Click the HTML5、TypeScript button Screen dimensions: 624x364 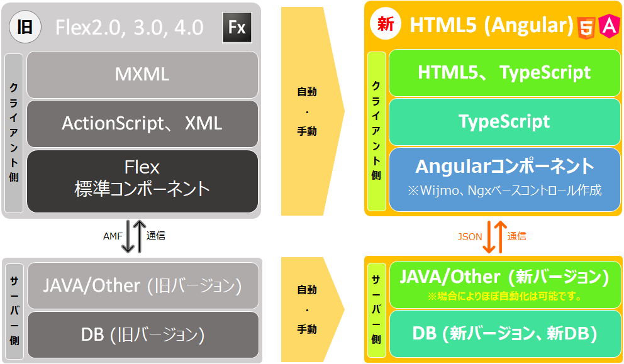pos(504,73)
